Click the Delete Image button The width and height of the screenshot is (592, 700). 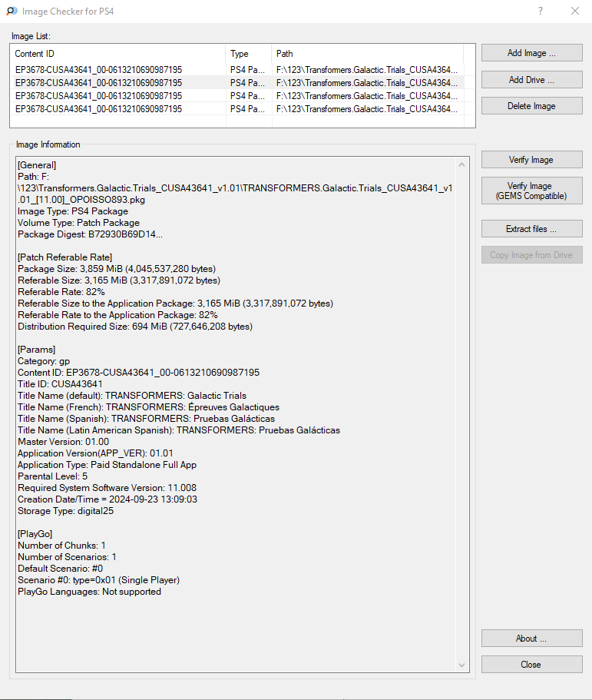[x=532, y=106]
